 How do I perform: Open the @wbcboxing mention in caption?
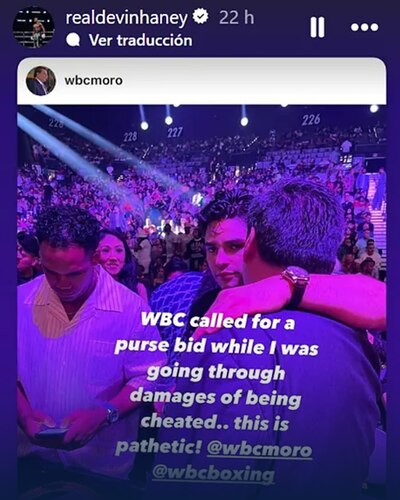coord(213,473)
